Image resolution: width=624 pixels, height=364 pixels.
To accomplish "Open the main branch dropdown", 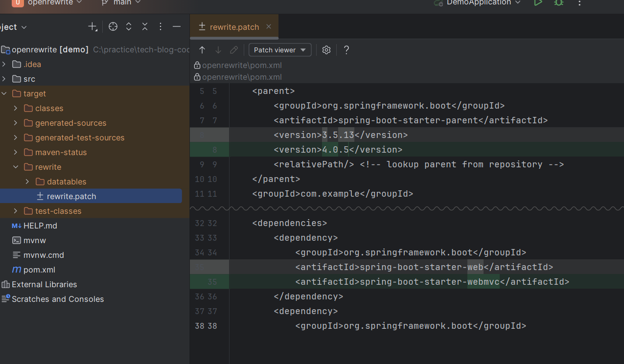I will pyautogui.click(x=121, y=2).
